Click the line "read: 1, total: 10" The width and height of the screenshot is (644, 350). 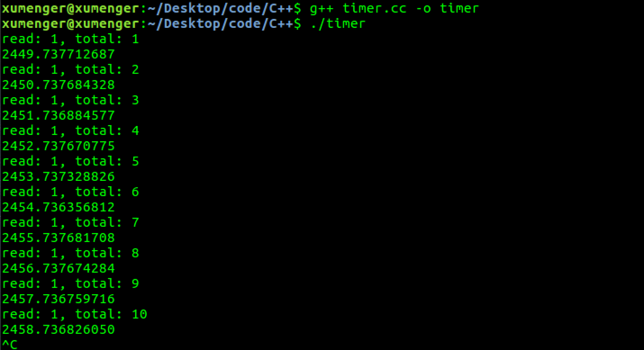[75, 314]
